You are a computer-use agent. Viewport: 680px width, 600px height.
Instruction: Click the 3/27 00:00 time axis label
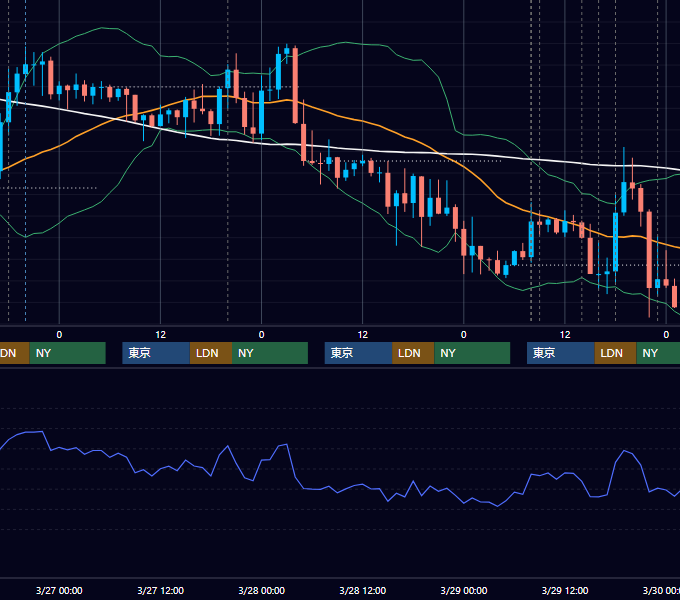pyautogui.click(x=59, y=590)
